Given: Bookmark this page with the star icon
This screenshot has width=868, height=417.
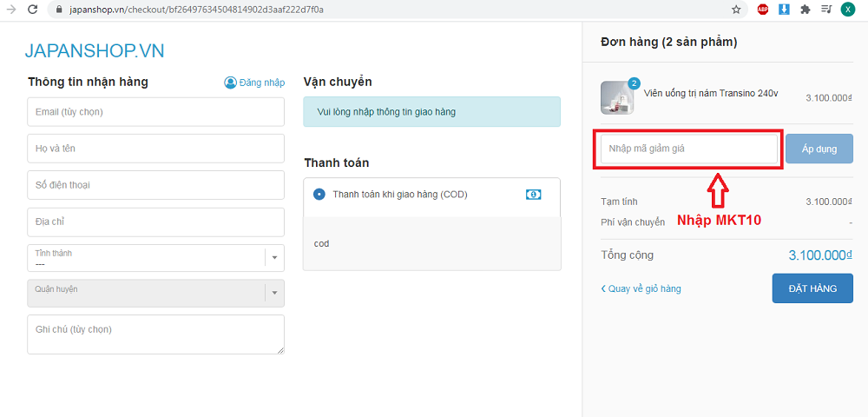Looking at the screenshot, I should pos(736,9).
